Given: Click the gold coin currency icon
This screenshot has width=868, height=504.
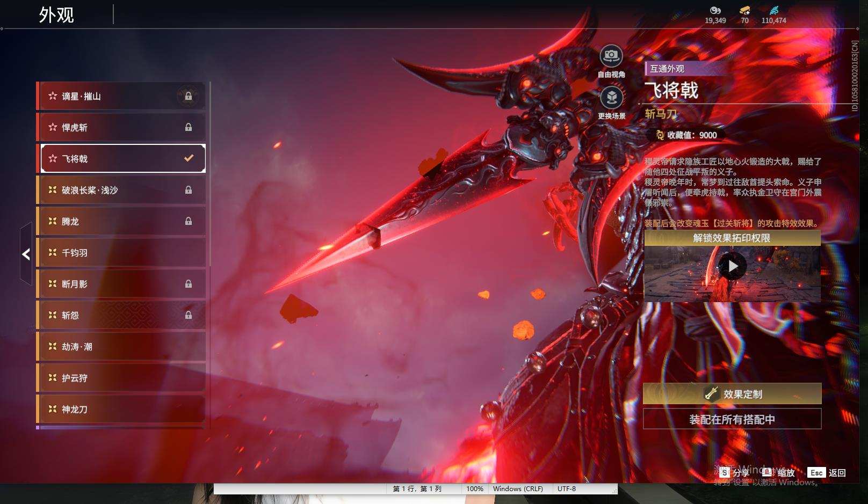Looking at the screenshot, I should [x=715, y=10].
